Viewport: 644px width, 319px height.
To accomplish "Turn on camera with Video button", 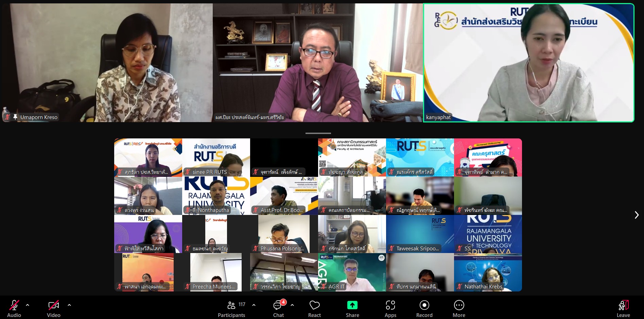I will (53, 308).
